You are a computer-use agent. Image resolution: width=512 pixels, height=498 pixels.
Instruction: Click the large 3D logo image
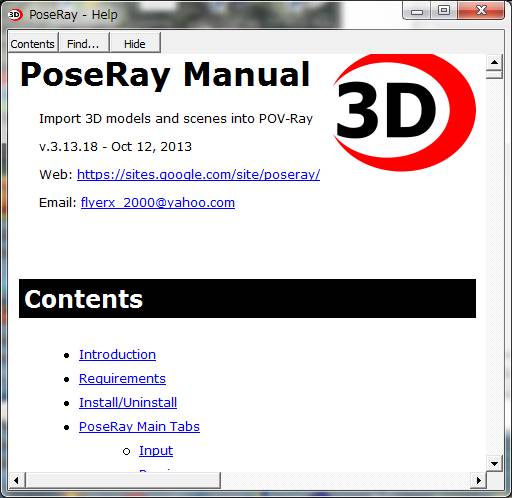pyautogui.click(x=404, y=112)
